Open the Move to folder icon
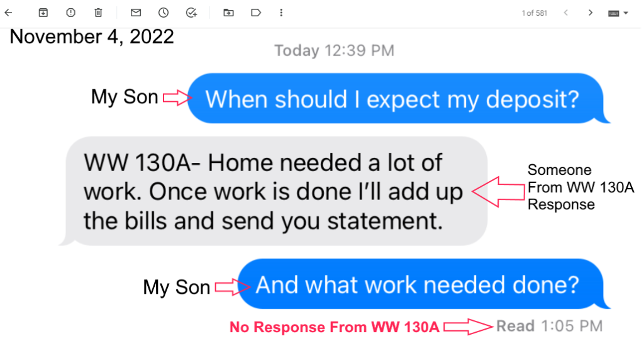 coord(228,13)
